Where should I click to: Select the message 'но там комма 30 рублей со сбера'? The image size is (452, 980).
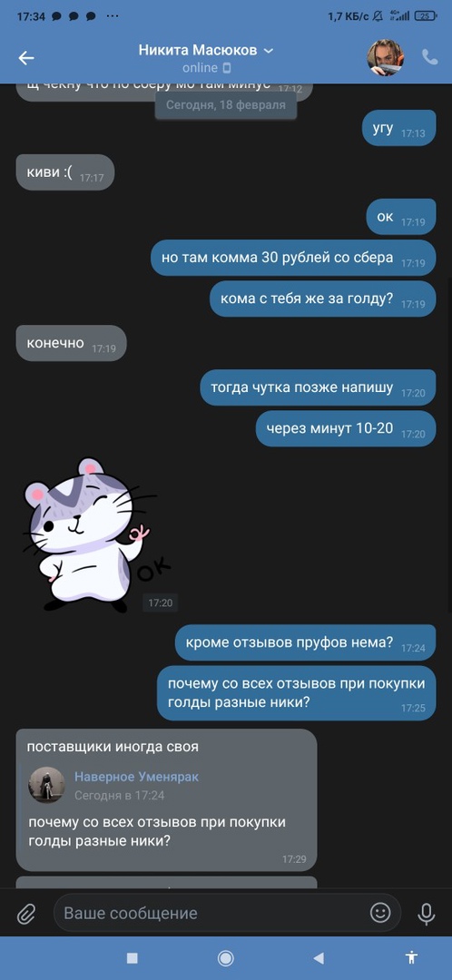293,258
